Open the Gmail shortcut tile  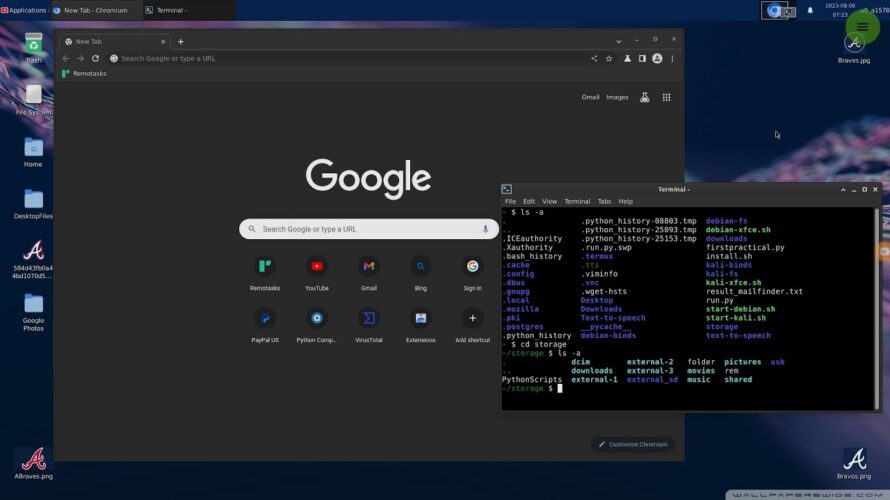click(369, 266)
